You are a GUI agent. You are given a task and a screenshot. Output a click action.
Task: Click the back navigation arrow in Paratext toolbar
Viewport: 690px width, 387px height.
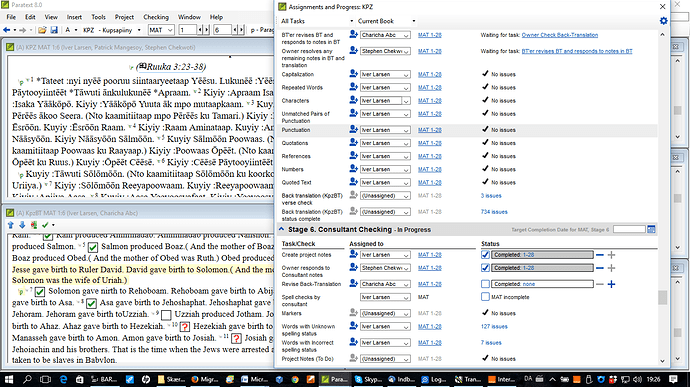7,30
